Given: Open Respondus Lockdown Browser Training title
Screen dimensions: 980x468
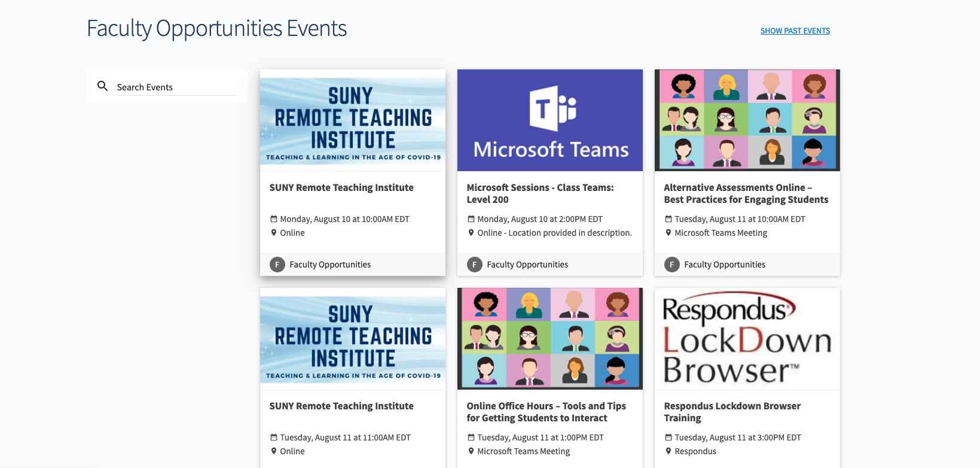Looking at the screenshot, I should (732, 412).
